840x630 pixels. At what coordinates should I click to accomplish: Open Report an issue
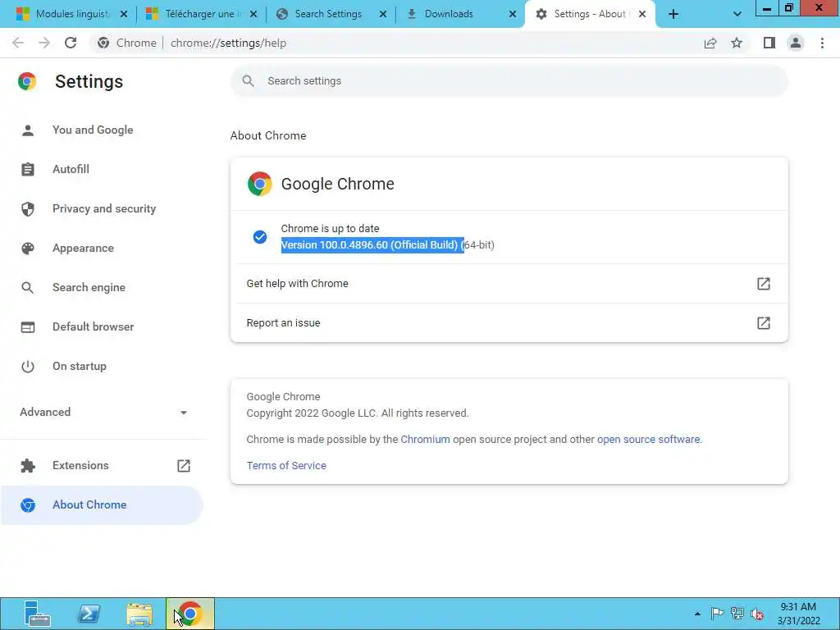point(509,323)
